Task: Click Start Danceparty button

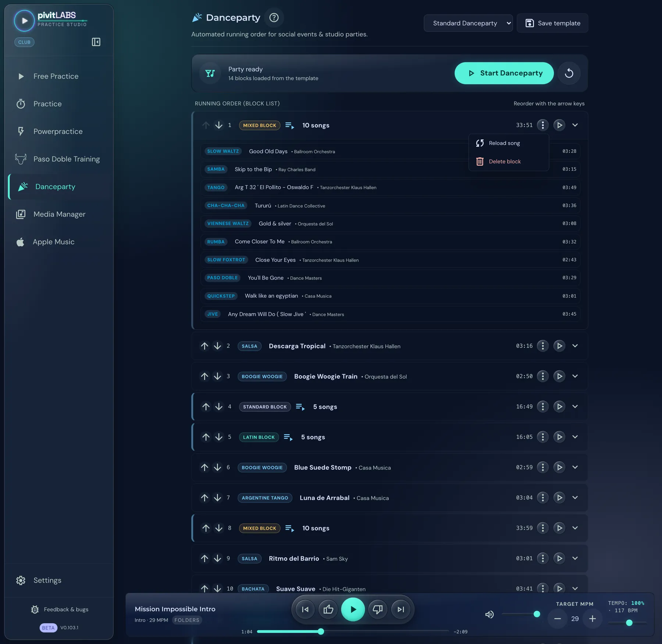Action: coord(504,73)
